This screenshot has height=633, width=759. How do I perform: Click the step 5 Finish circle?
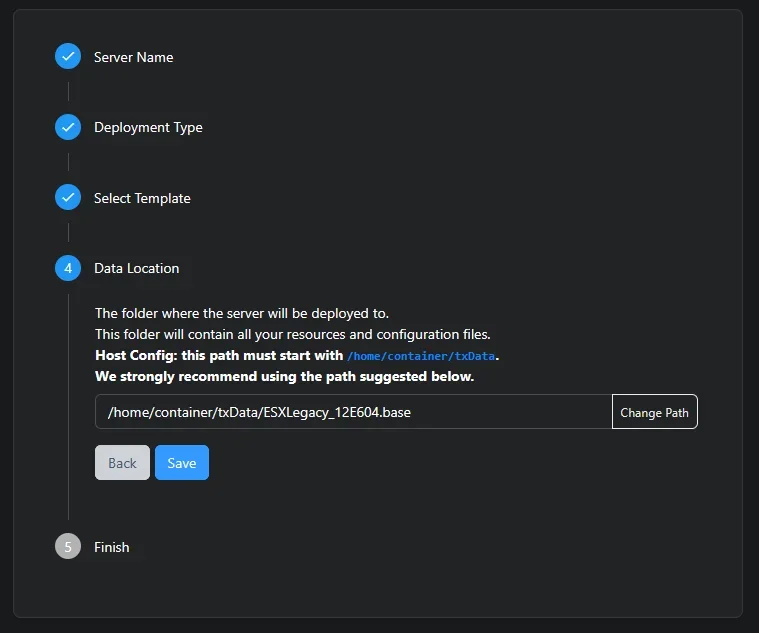click(68, 546)
